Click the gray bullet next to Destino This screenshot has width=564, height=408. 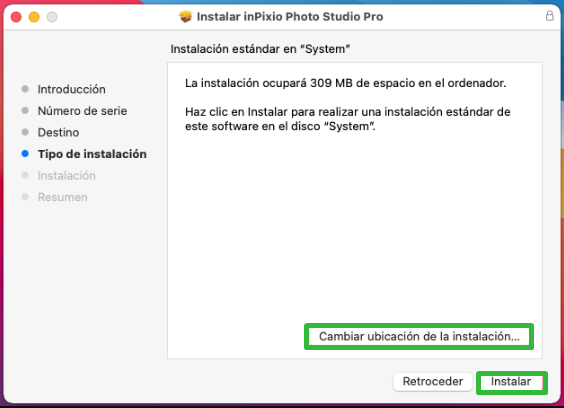25,132
